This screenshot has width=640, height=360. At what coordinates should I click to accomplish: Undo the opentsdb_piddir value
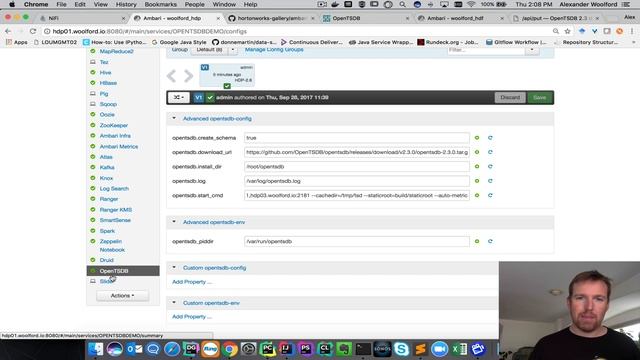(490, 241)
